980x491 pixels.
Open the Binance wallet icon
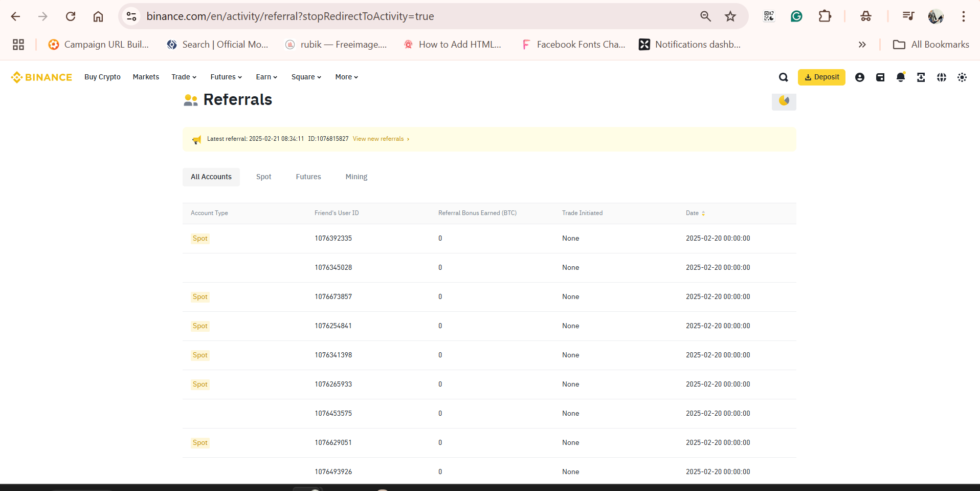tap(880, 77)
